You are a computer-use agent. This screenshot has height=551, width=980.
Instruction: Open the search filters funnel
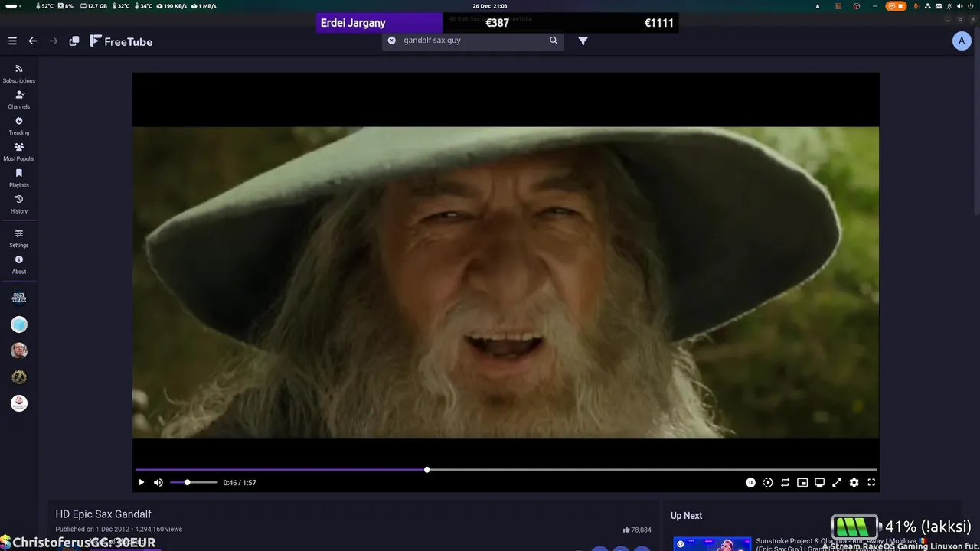tap(583, 41)
